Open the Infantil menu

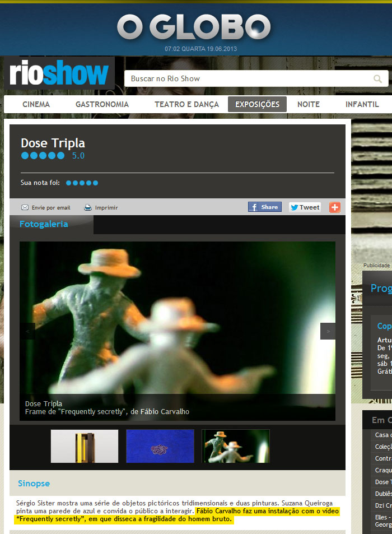[362, 104]
